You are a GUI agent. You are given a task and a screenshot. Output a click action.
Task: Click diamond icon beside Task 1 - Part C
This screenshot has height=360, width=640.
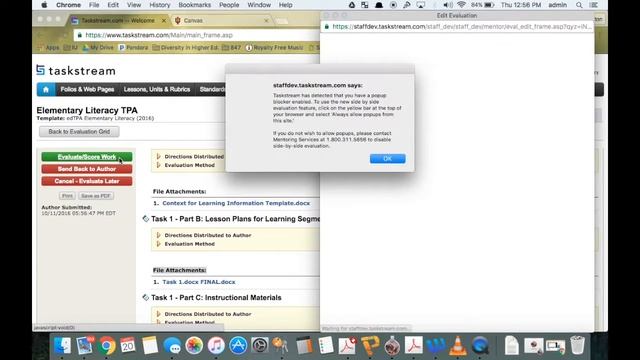pos(145,298)
